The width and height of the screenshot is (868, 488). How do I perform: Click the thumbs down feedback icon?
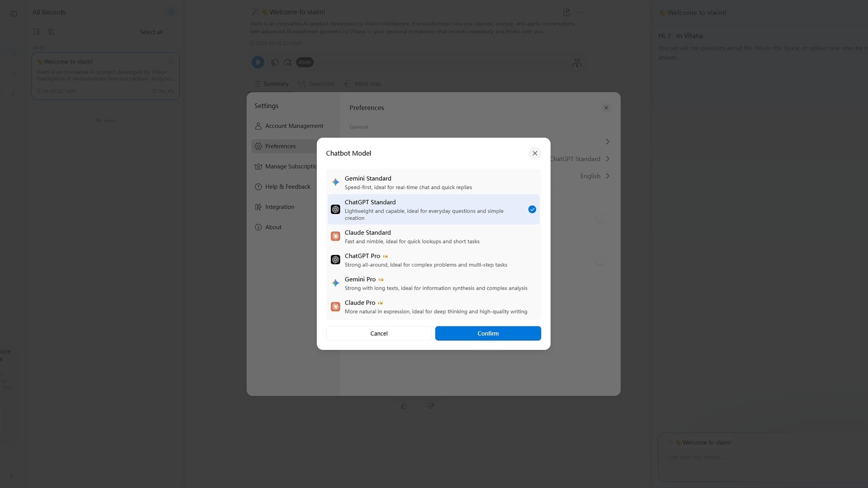click(x=430, y=406)
